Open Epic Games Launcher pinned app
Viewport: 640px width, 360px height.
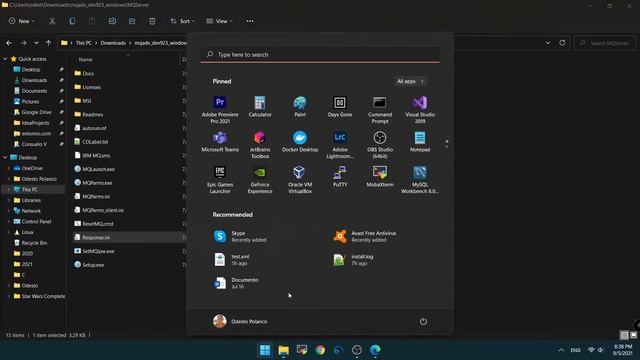click(x=220, y=180)
